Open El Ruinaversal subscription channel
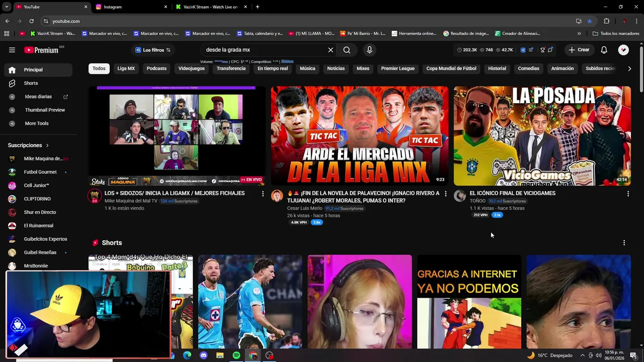 (39, 225)
